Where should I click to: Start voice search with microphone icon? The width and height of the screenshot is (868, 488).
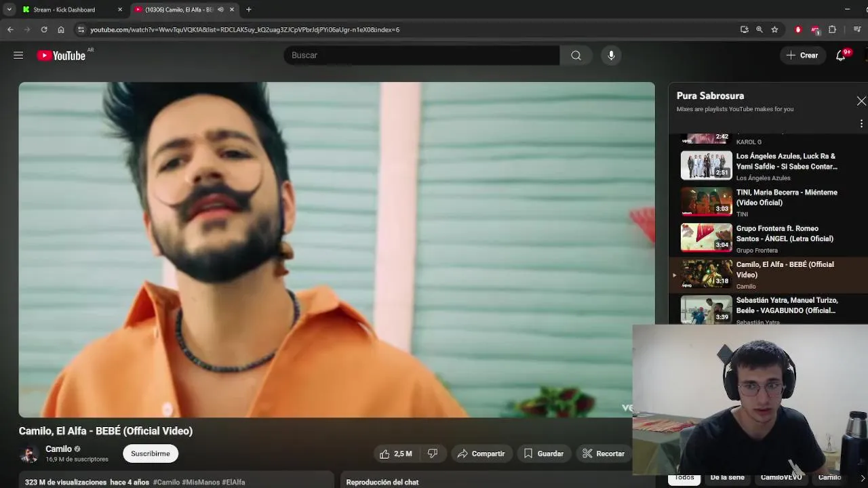tap(611, 56)
